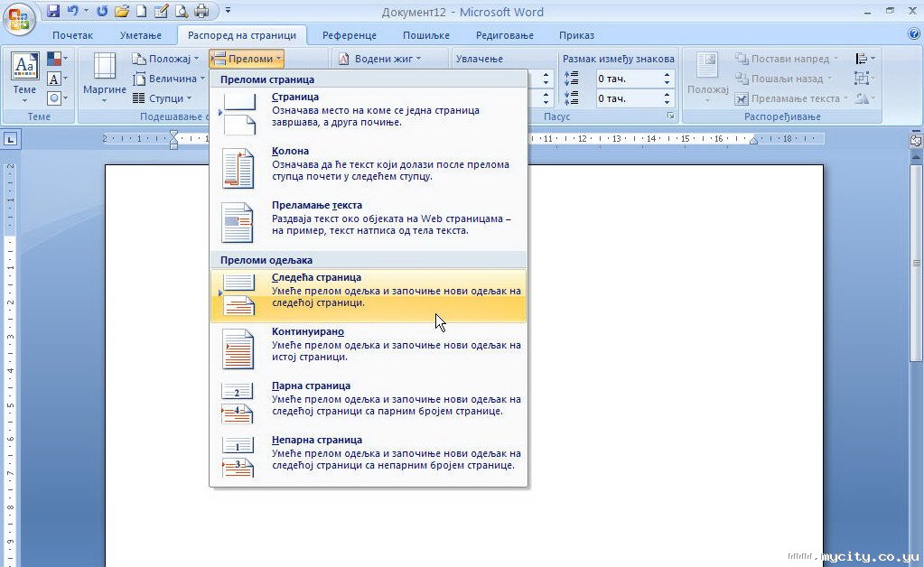Open theme effects dropdown

pos(57,98)
